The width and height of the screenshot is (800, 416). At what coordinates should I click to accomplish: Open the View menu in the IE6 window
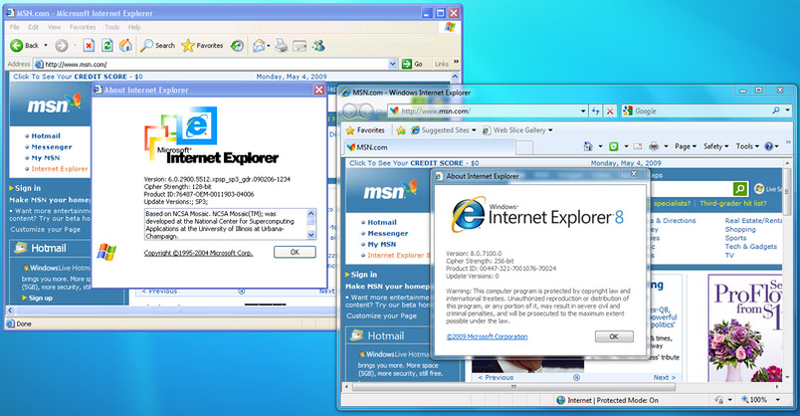(x=54, y=27)
